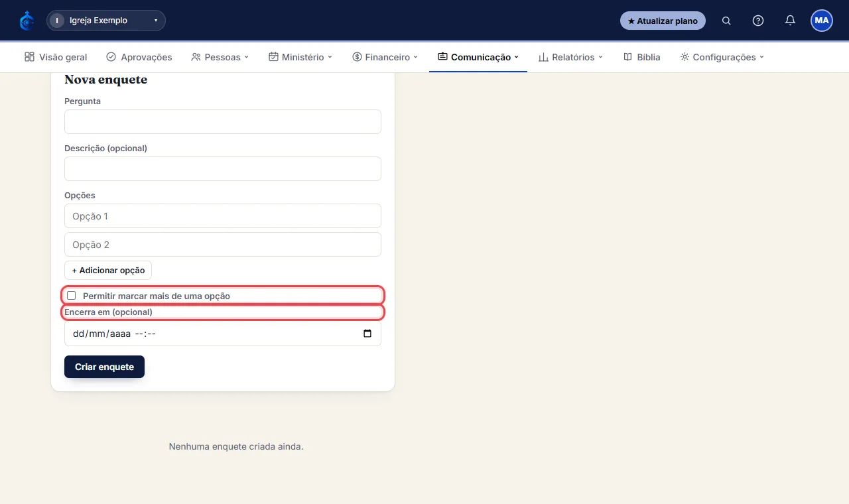Go to Visão geral

pos(56,57)
